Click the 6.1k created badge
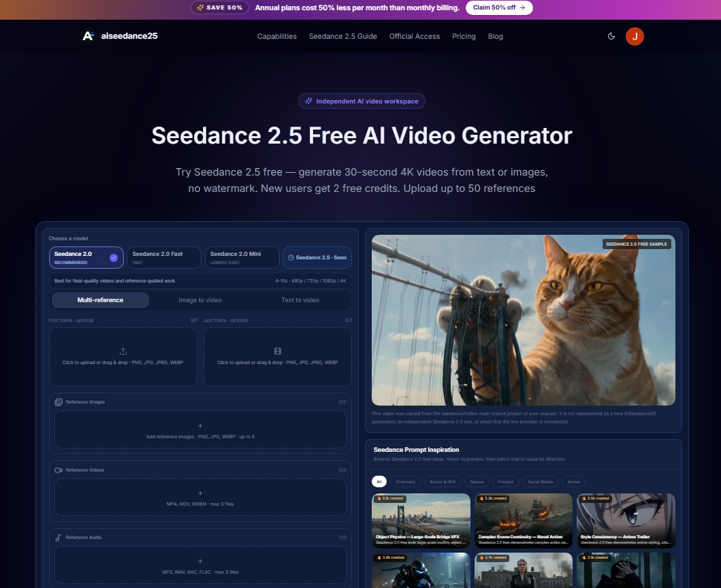The height and width of the screenshot is (588, 721). 390,498
